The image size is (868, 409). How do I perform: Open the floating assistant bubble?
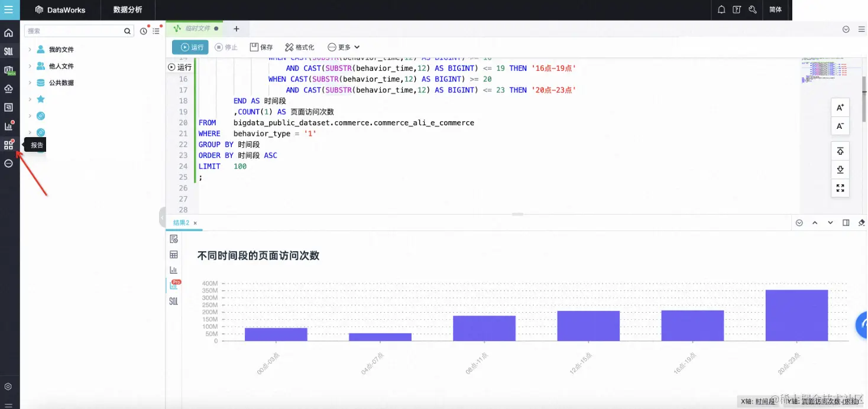(x=862, y=324)
